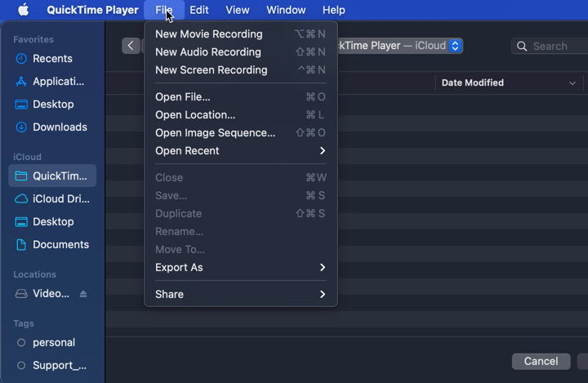This screenshot has width=588, height=383.
Task: Close the File menu
Action: (x=164, y=10)
